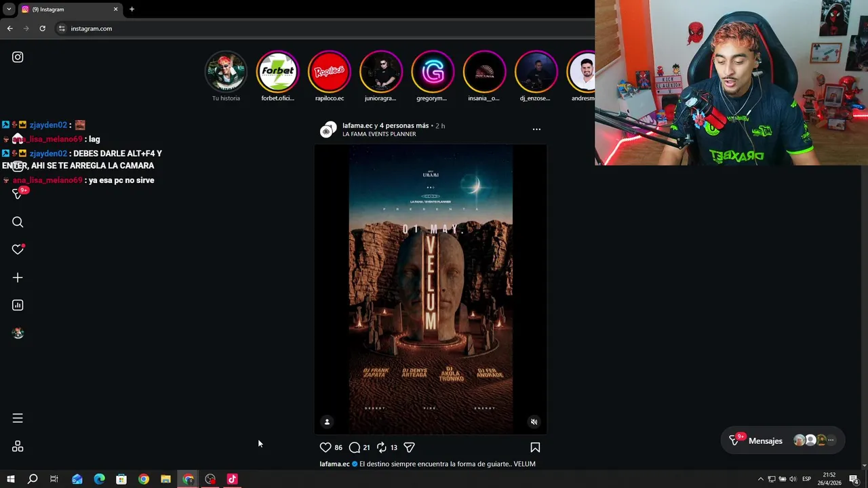
Task: Open lafama.ec username in the caption
Action: point(334,464)
